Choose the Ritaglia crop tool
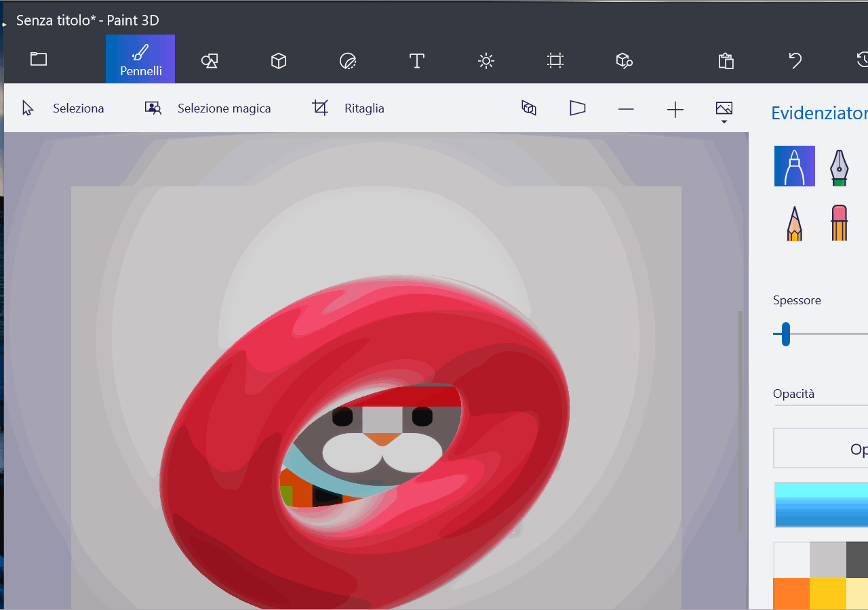This screenshot has height=610, width=868. click(x=348, y=108)
